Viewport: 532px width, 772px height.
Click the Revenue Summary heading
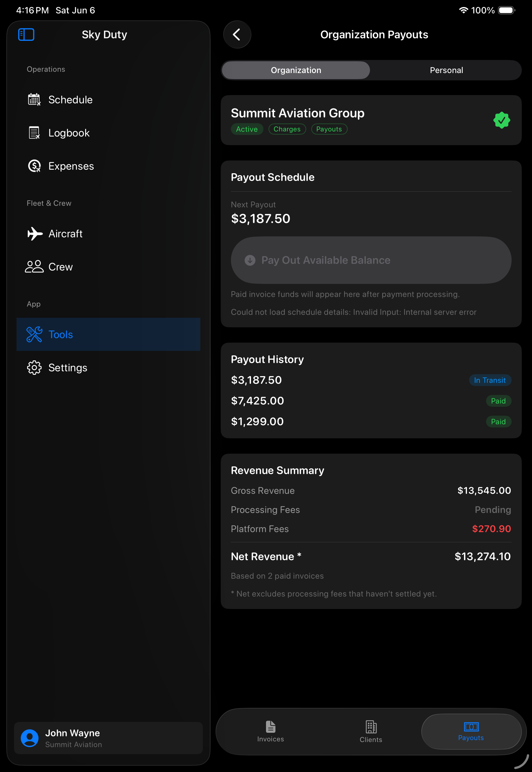coord(277,471)
